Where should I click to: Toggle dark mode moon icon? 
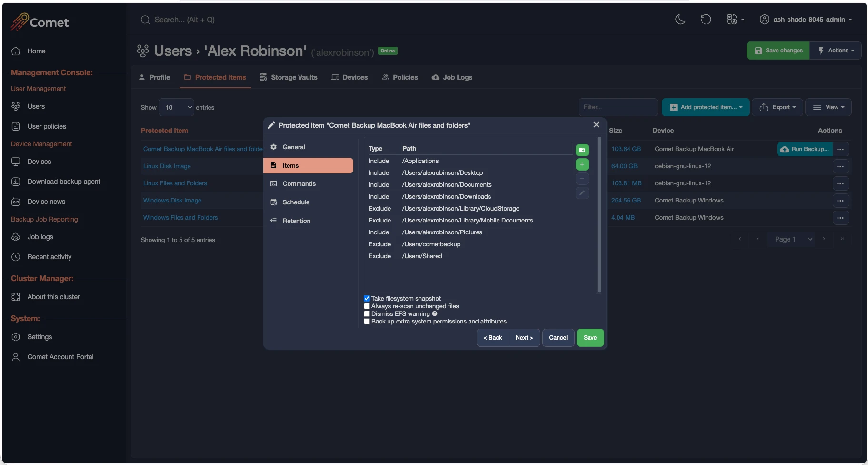tap(680, 20)
